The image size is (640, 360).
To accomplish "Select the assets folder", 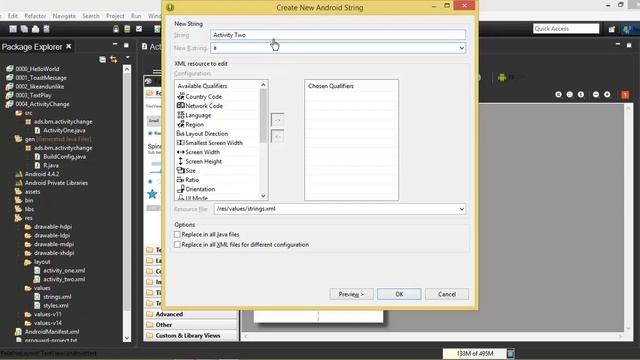I will tap(28, 192).
